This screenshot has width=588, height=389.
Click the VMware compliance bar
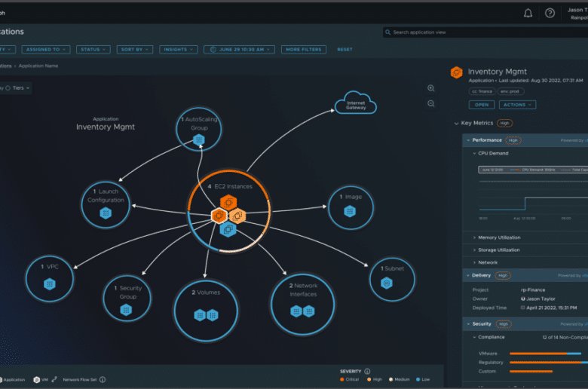point(545,354)
